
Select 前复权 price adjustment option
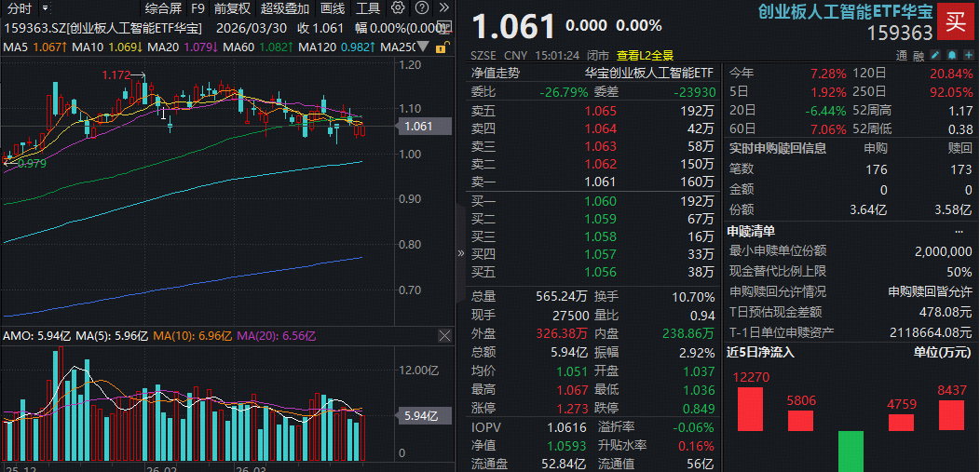(232, 8)
